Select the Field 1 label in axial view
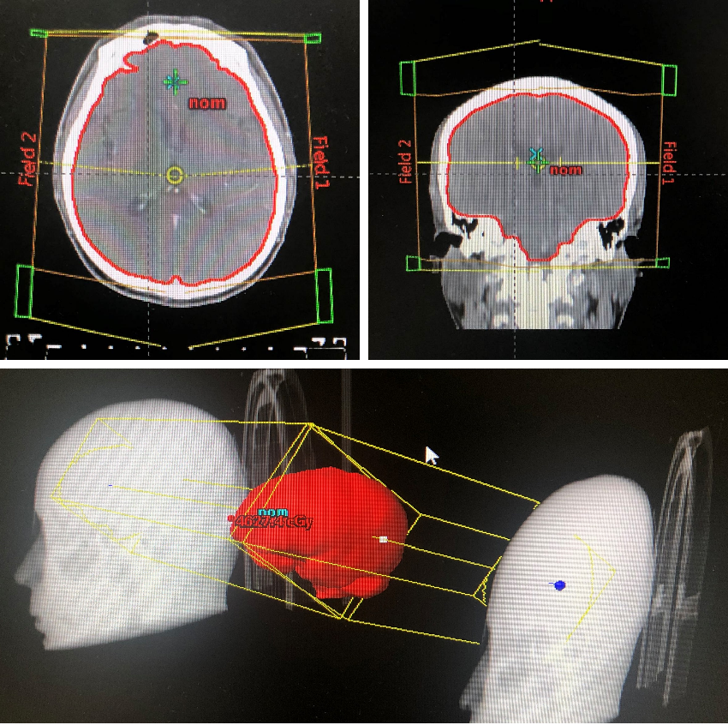This screenshot has height=725, width=728. pos(320,161)
